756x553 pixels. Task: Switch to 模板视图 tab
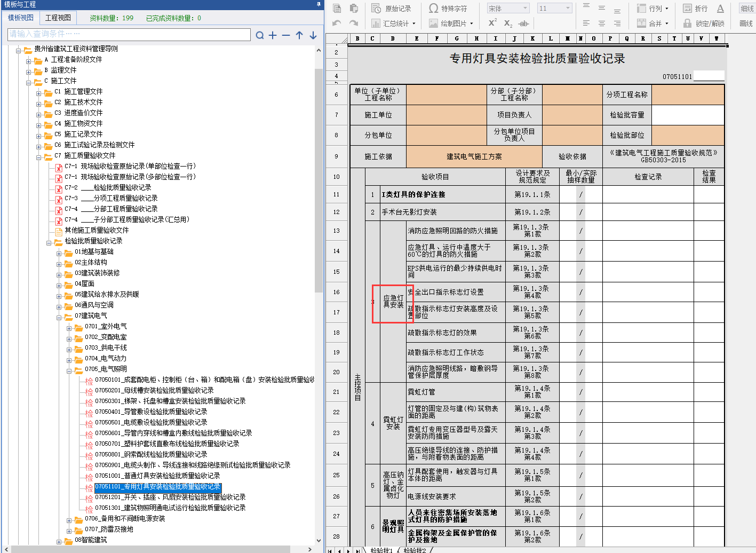21,18
